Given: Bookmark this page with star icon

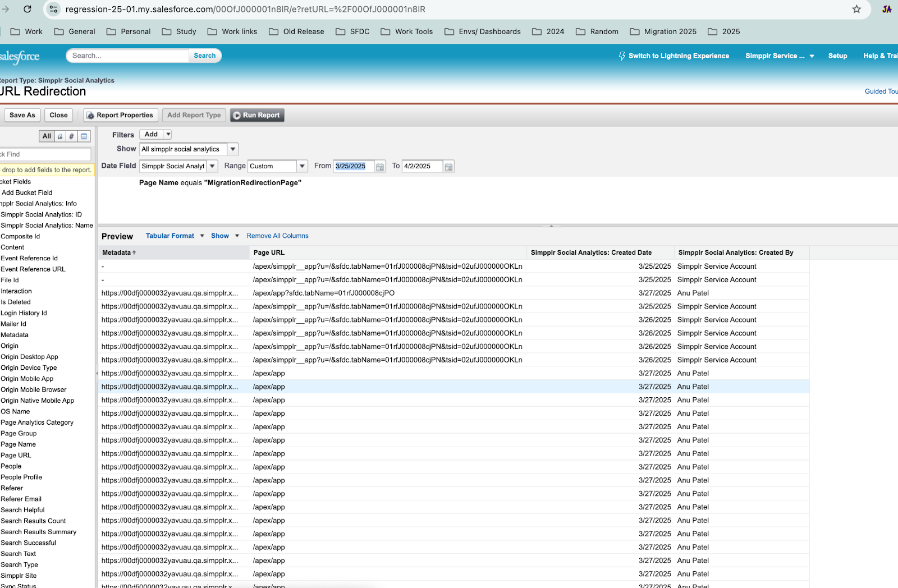Looking at the screenshot, I should point(856,9).
